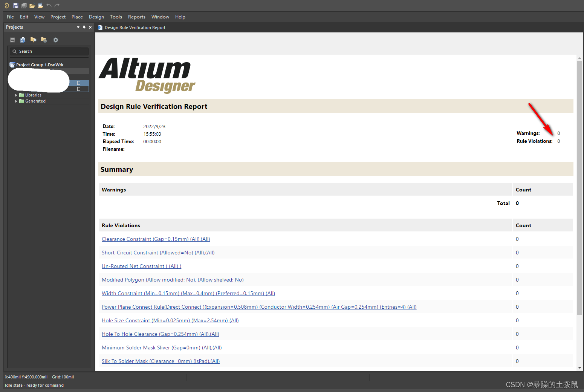Click inside the Projects search field
The width and height of the screenshot is (584, 392).
tap(49, 51)
